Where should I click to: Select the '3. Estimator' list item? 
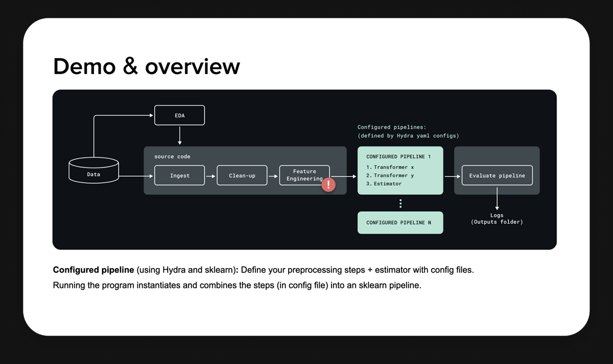click(384, 184)
